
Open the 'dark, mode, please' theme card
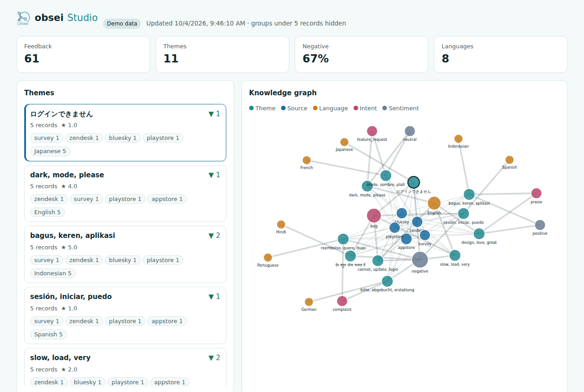point(125,193)
